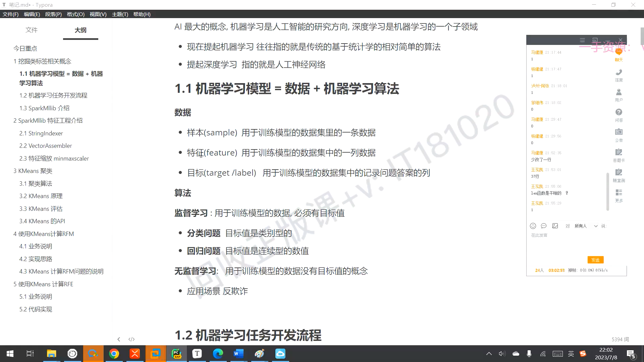The width and height of the screenshot is (644, 362).
Task: Show hidden system tray icons chevron
Action: 489,354
